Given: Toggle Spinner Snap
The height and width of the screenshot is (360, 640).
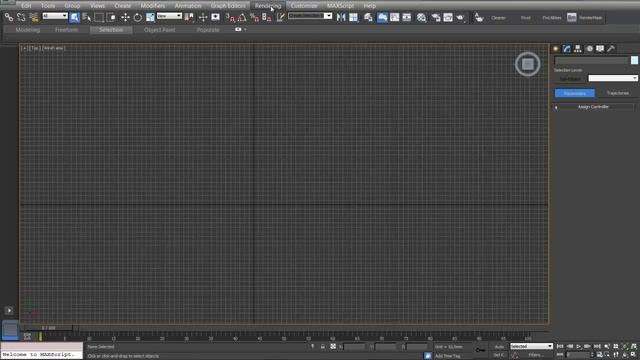Looking at the screenshot, I should pos(267,17).
